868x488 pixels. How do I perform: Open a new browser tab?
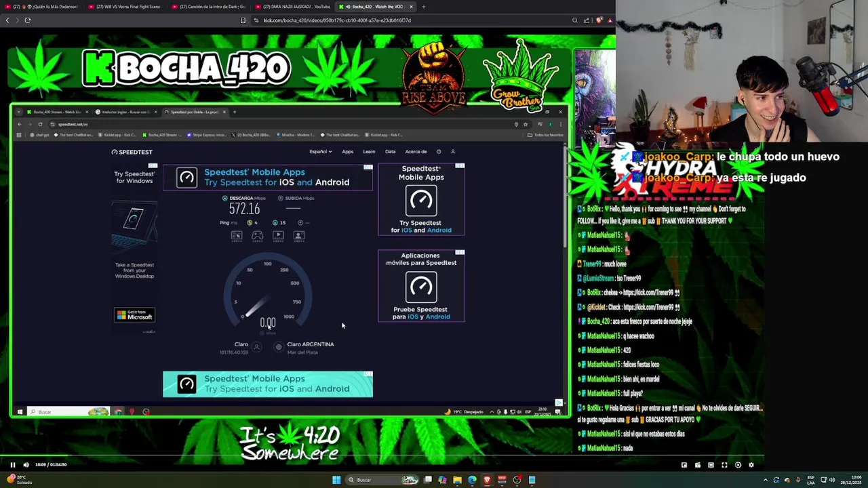coord(424,7)
